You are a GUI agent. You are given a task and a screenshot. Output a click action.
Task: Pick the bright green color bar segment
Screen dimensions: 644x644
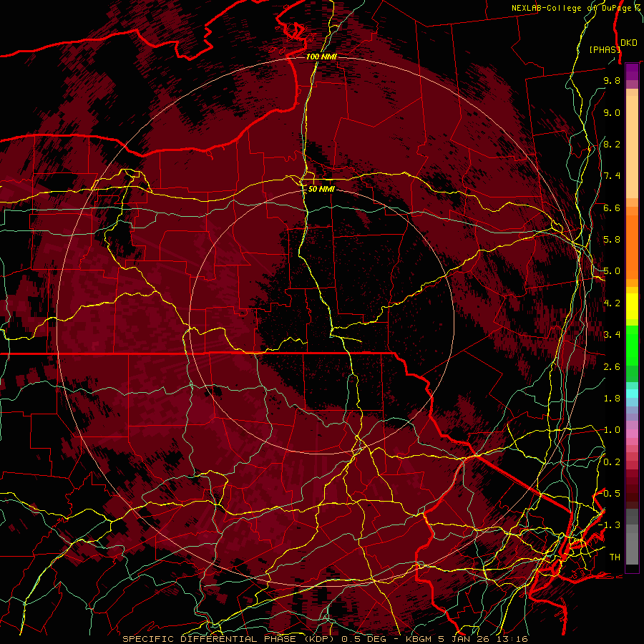pos(632,345)
